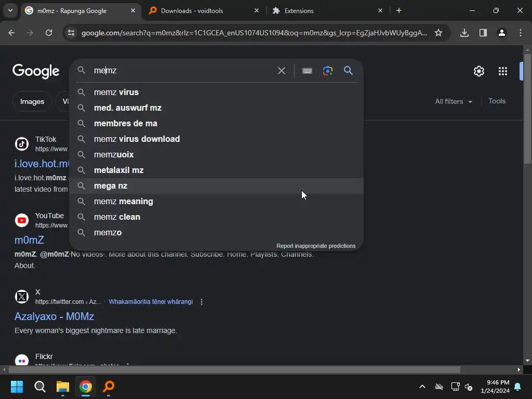The height and width of the screenshot is (399, 532).
Task: Bookmark this page with the star icon
Action: coord(438,33)
